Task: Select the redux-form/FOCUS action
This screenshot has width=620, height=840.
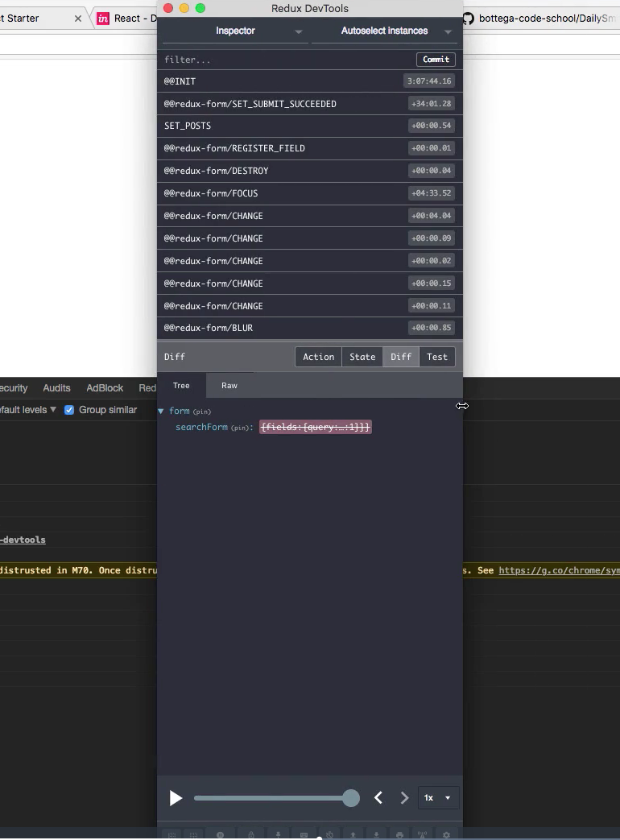Action: point(309,192)
